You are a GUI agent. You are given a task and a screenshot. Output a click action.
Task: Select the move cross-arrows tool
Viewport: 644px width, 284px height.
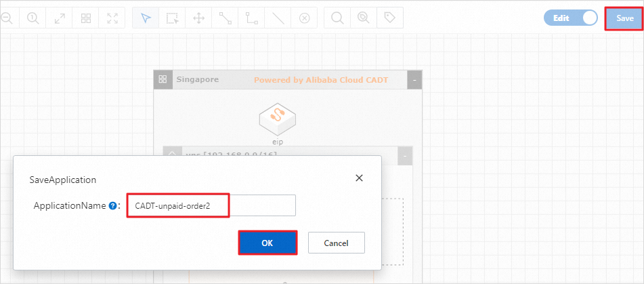[199, 18]
